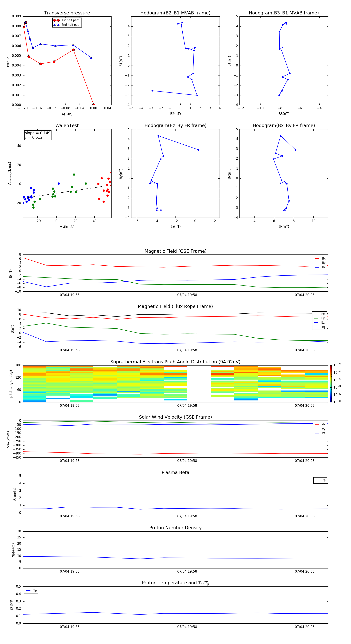
Task: Click the red point at A=0.00 in pressure plot
Action: [x=93, y=105]
